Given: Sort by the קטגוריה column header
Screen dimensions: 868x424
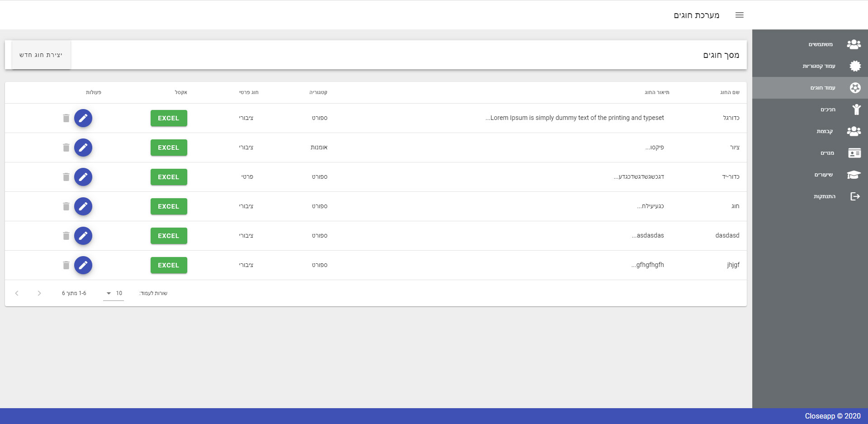Looking at the screenshot, I should (318, 92).
